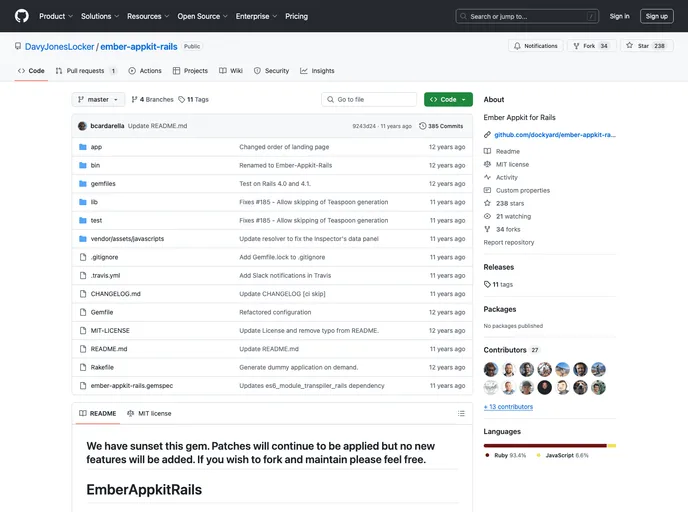This screenshot has width=688, height=512.
Task: Focus the Go to file input
Action: tap(369, 100)
